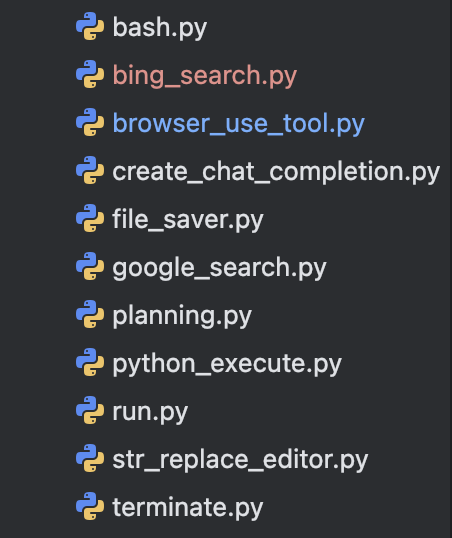Select the red bing_search.py file
452x538 pixels.
pyautogui.click(x=205, y=76)
